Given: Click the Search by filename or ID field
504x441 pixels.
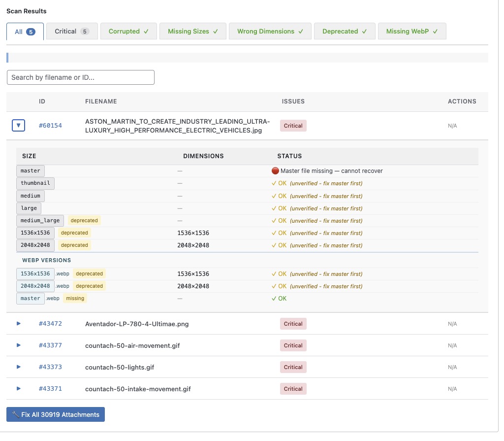Looking at the screenshot, I should 81,77.
